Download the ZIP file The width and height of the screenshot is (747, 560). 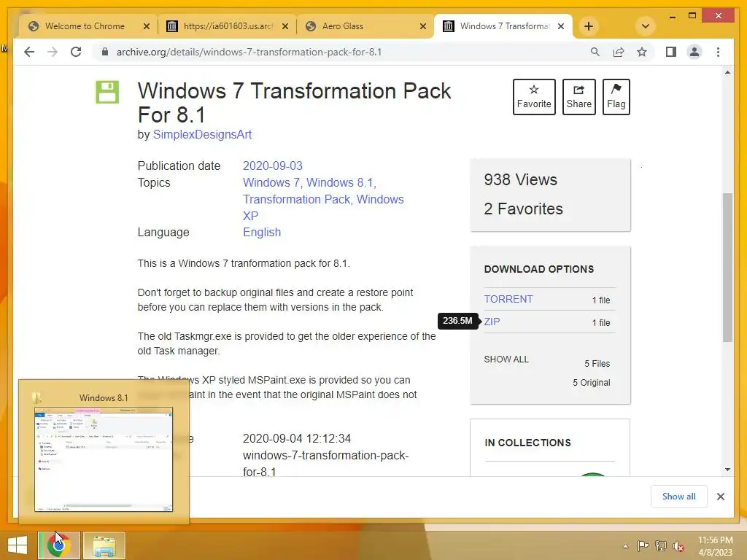(x=492, y=322)
